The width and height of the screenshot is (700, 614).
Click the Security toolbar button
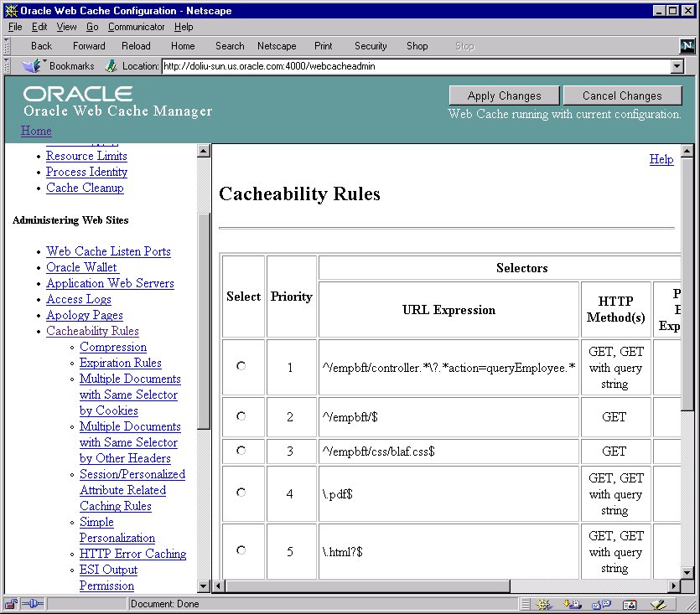(371, 46)
